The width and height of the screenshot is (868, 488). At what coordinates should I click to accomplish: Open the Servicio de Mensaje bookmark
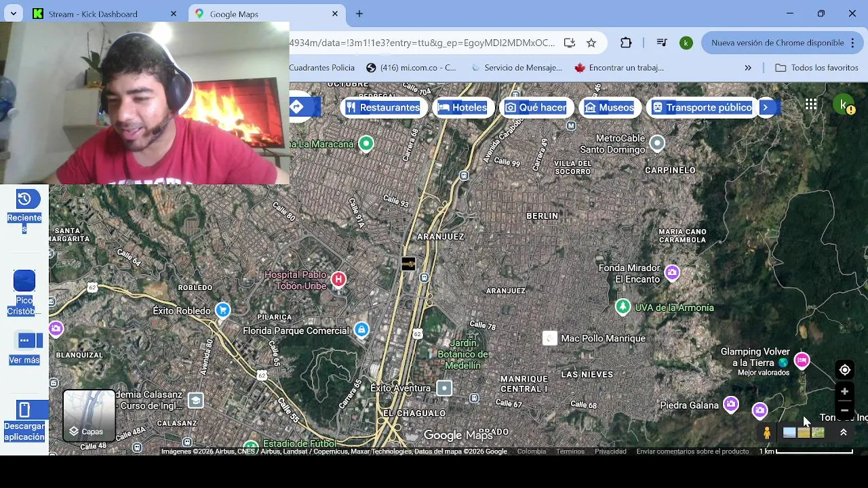[x=517, y=68]
